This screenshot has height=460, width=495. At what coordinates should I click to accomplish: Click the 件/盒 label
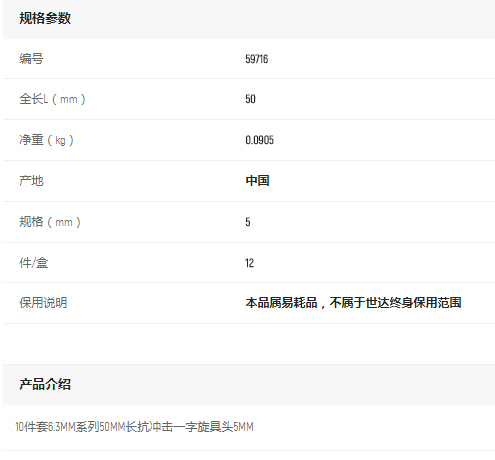tap(34, 263)
